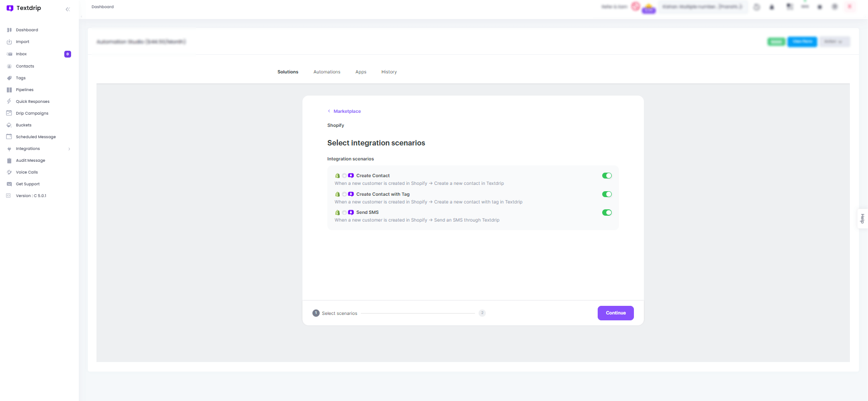The height and width of the screenshot is (401, 868).
Task: Click the Dashboard icon in sidebar
Action: [9, 30]
